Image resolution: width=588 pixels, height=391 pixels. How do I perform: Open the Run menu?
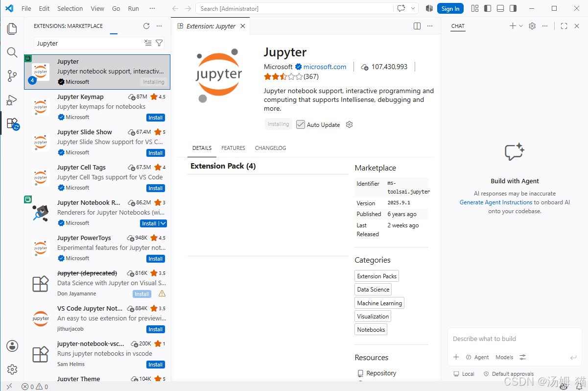point(133,8)
